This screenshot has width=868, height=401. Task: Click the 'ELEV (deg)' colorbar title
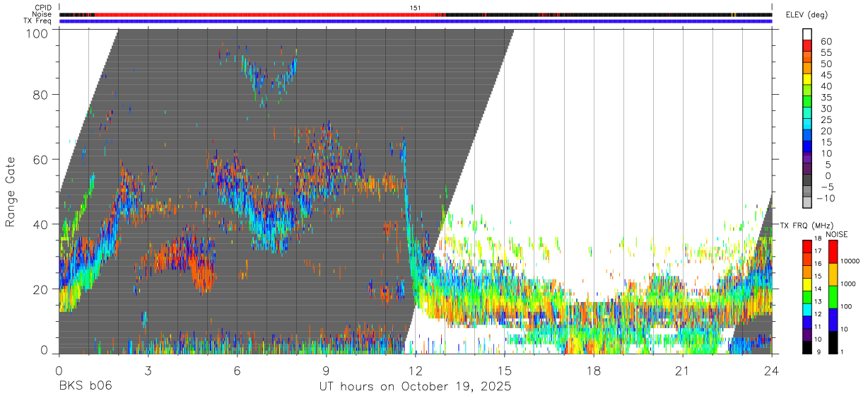807,15
